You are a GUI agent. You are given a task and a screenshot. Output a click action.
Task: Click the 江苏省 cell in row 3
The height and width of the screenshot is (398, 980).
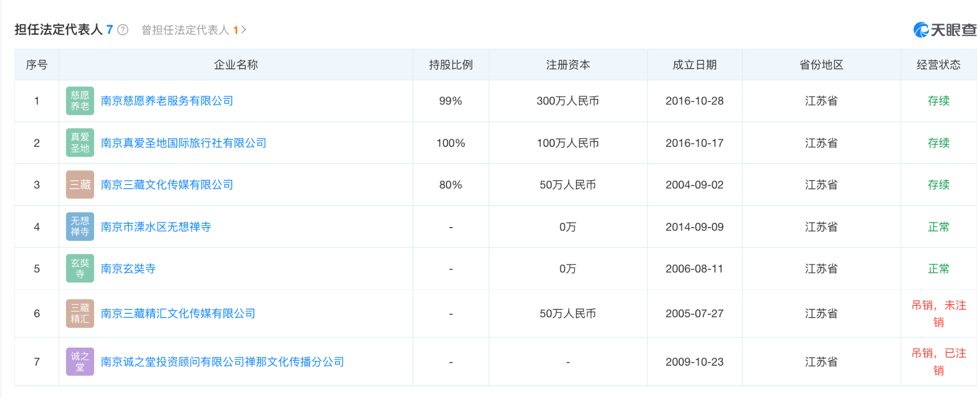821,185
